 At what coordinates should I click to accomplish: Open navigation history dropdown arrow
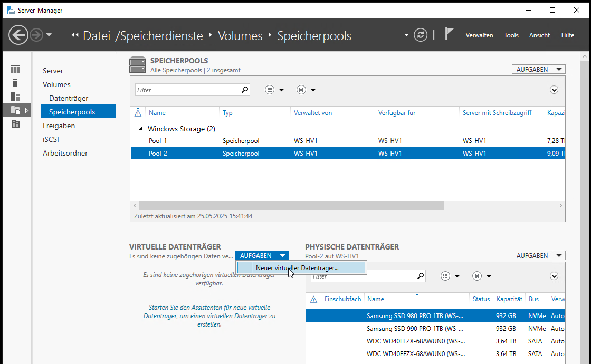(49, 35)
